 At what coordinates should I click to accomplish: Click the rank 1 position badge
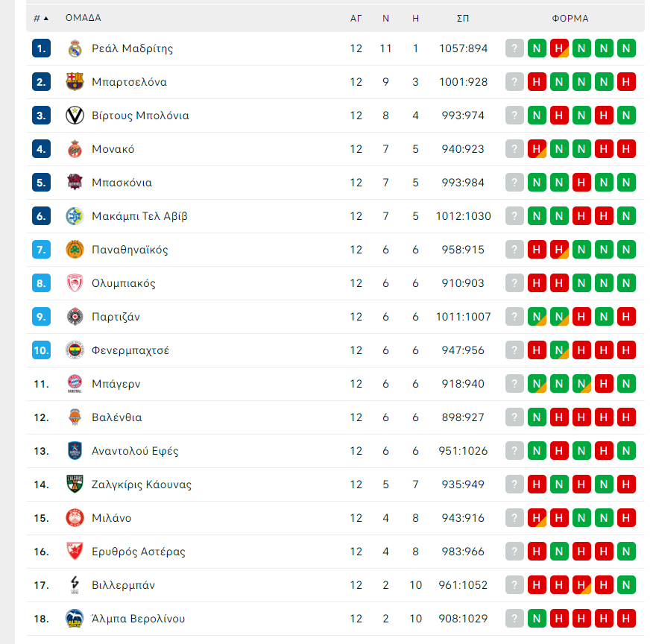41,48
